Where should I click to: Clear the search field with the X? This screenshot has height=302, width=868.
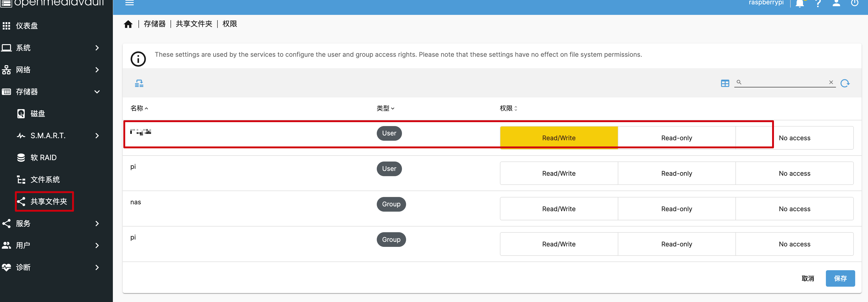[x=831, y=82]
